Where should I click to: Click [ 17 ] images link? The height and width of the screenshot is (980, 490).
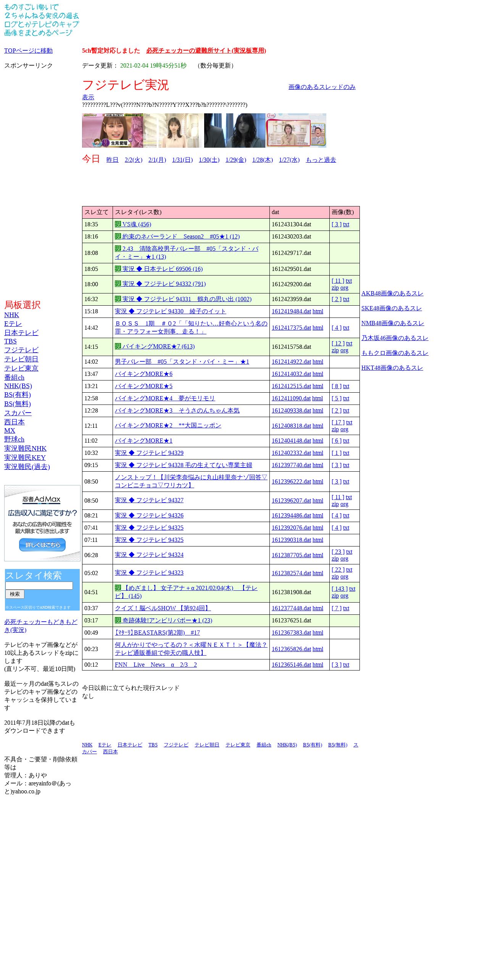point(338,422)
